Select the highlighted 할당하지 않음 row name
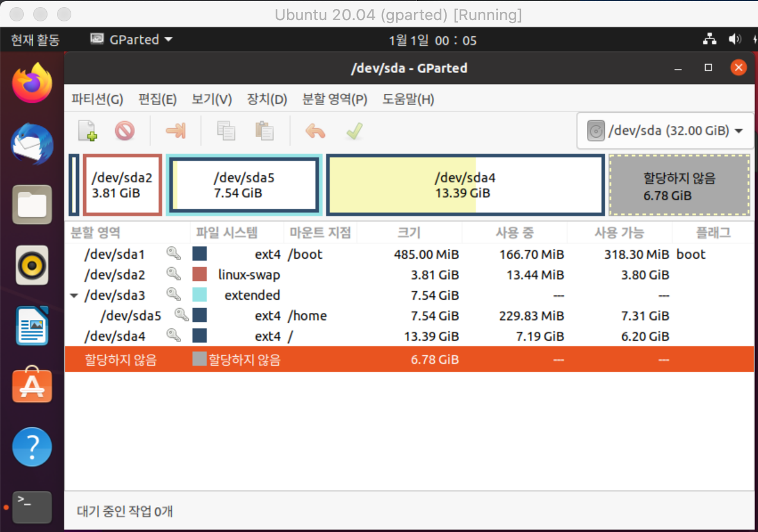The width and height of the screenshot is (758, 532). (x=121, y=360)
